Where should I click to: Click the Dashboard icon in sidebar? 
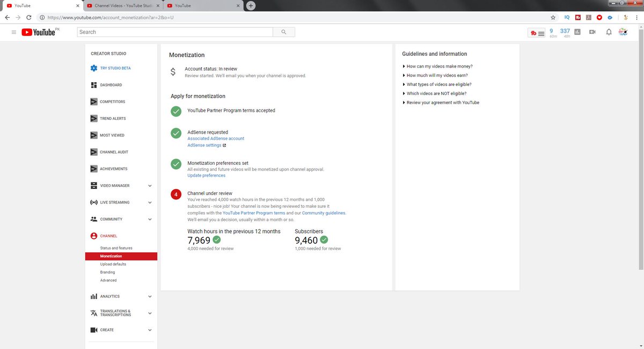point(94,85)
